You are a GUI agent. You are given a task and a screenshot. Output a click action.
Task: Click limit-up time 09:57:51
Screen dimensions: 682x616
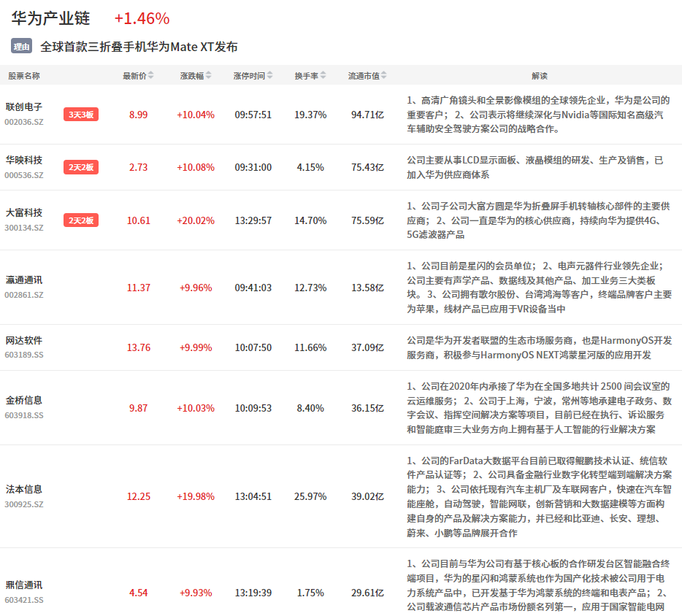coord(253,115)
